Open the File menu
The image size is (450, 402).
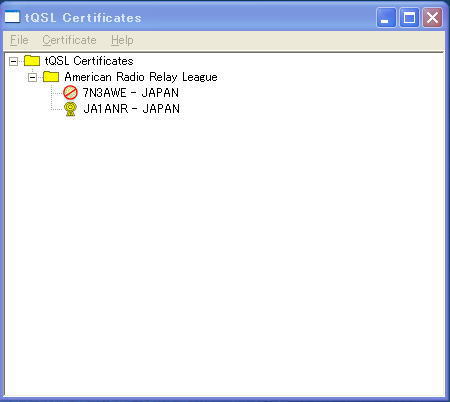(19, 40)
